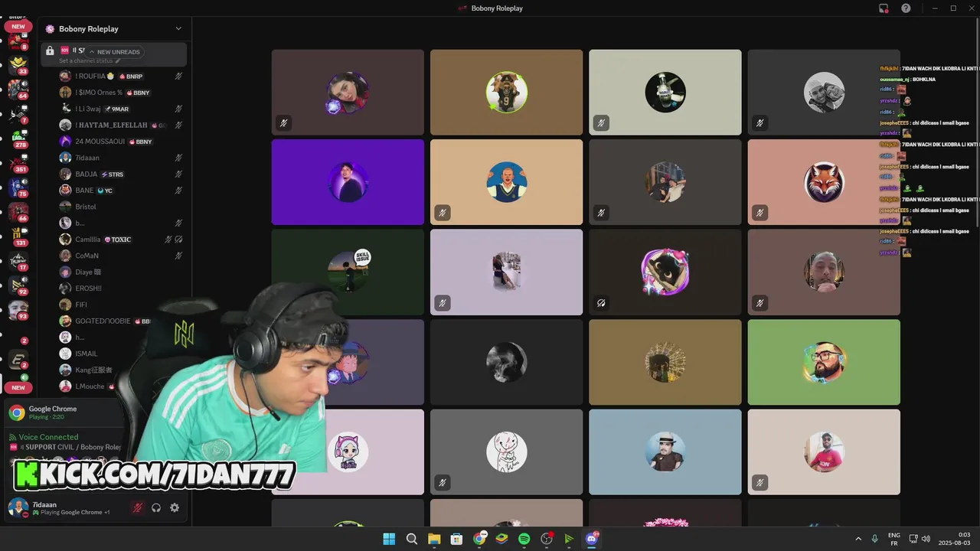Viewport: 980px width, 551px height.
Task: Select member ! $IMO Ornes % in list
Action: tap(121, 93)
